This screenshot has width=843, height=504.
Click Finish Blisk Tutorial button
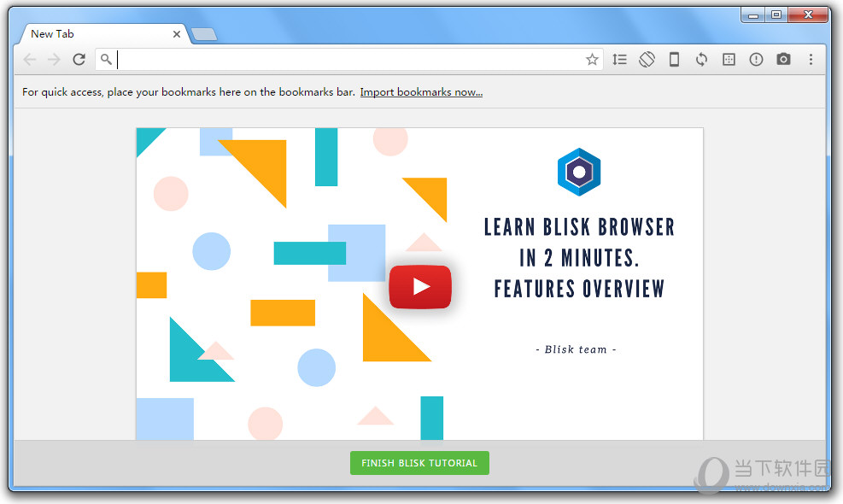point(419,463)
